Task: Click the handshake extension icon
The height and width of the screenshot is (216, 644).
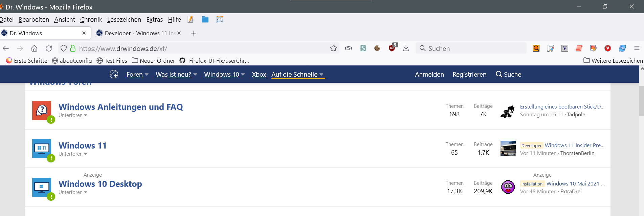Action: coord(349,48)
